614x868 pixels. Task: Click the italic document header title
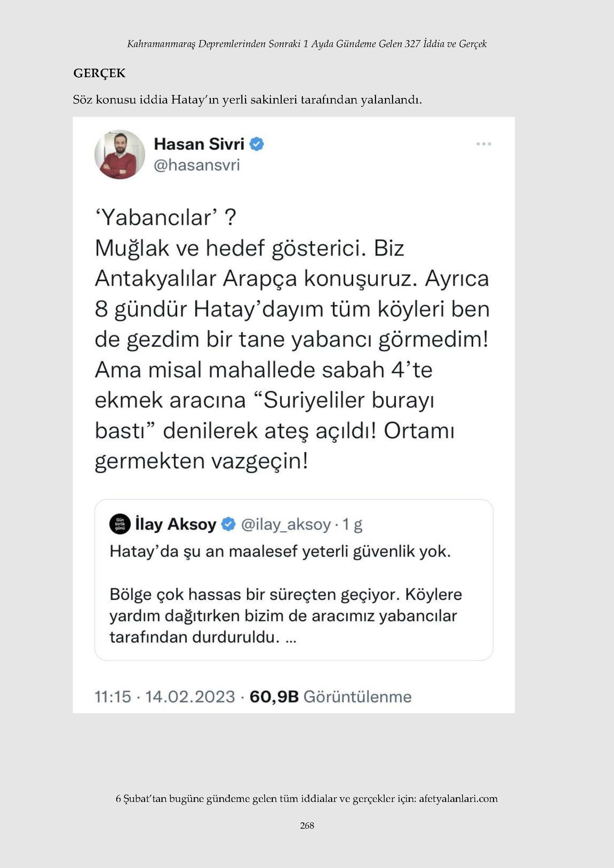click(307, 44)
